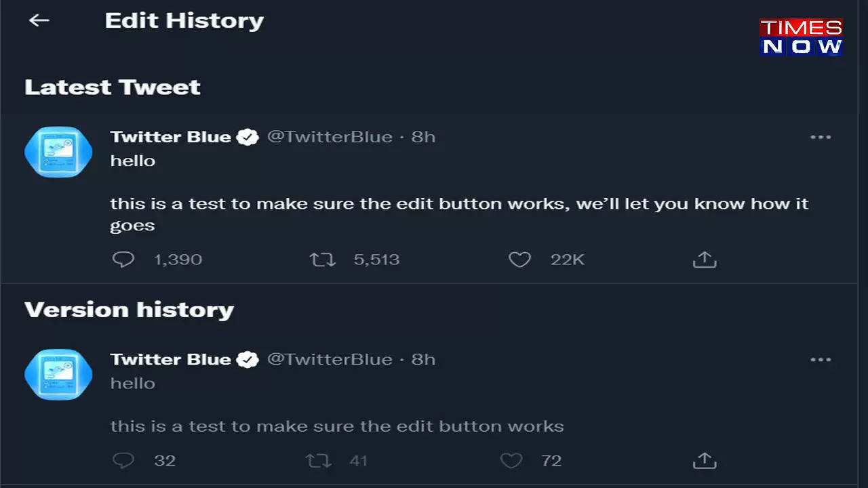Retweet the latest tweet version
The height and width of the screenshot is (488, 868).
click(x=322, y=260)
